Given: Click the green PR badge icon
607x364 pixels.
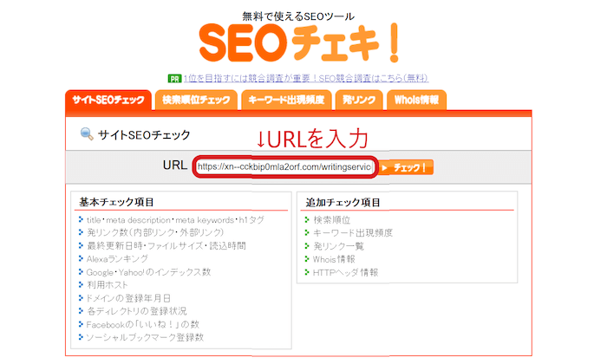Looking at the screenshot, I should 174,79.
